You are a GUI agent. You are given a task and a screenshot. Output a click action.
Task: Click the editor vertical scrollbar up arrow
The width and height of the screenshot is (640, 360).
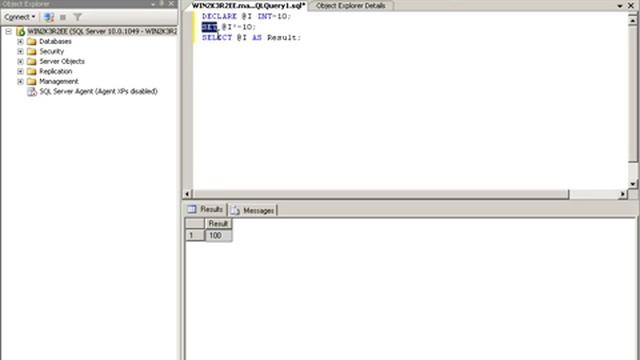point(633,19)
